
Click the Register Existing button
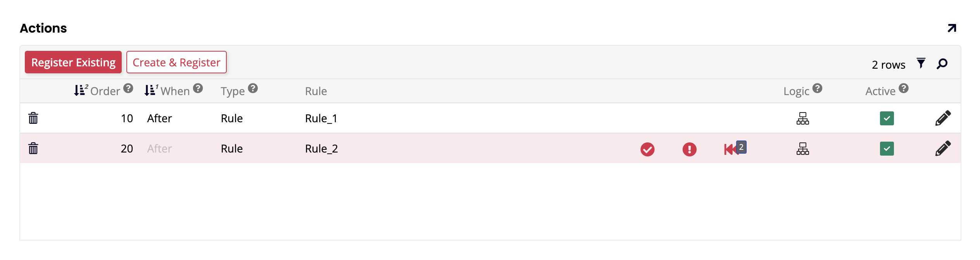(x=73, y=62)
